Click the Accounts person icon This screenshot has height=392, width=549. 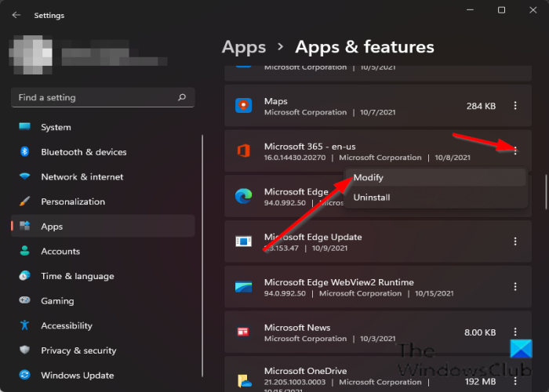tap(24, 252)
